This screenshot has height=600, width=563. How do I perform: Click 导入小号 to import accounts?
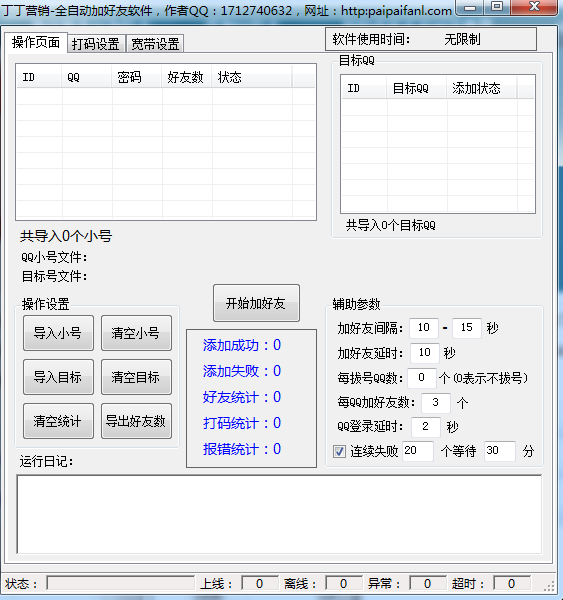58,333
